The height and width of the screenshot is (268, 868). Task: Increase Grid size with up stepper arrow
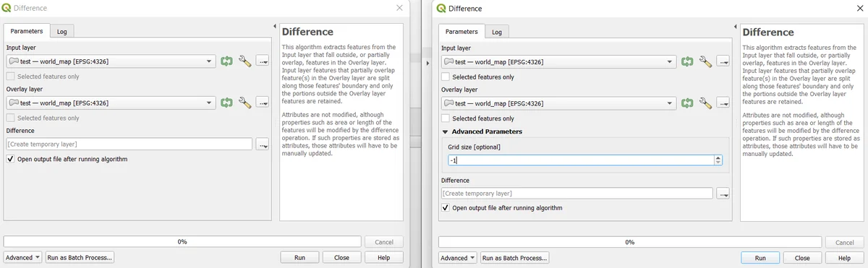718,157
